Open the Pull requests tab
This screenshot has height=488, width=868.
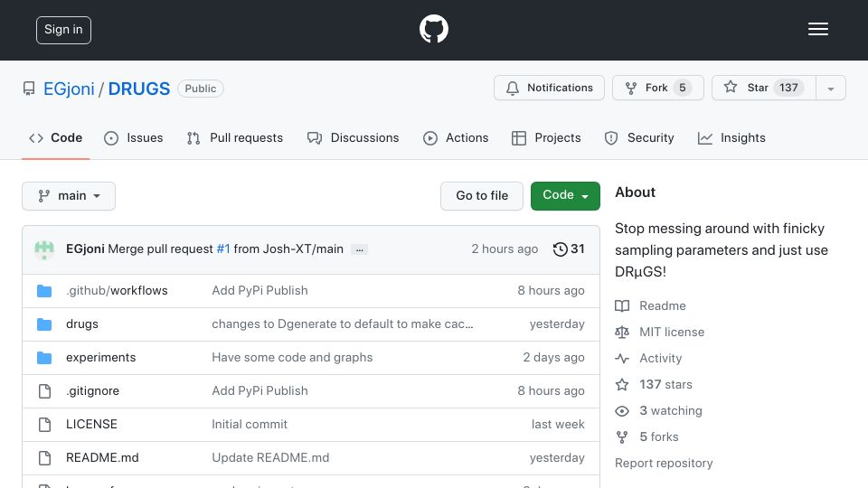point(235,137)
